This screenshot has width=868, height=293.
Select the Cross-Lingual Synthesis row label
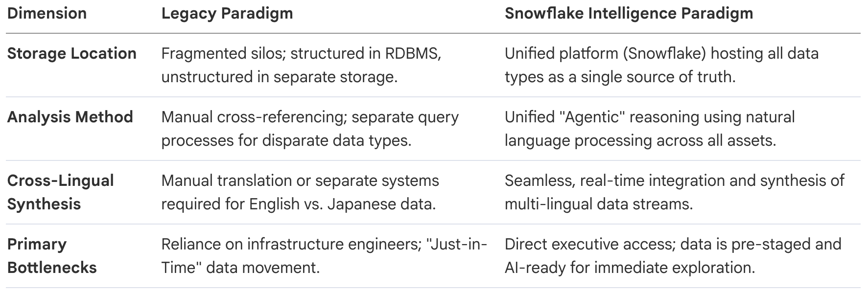click(60, 192)
